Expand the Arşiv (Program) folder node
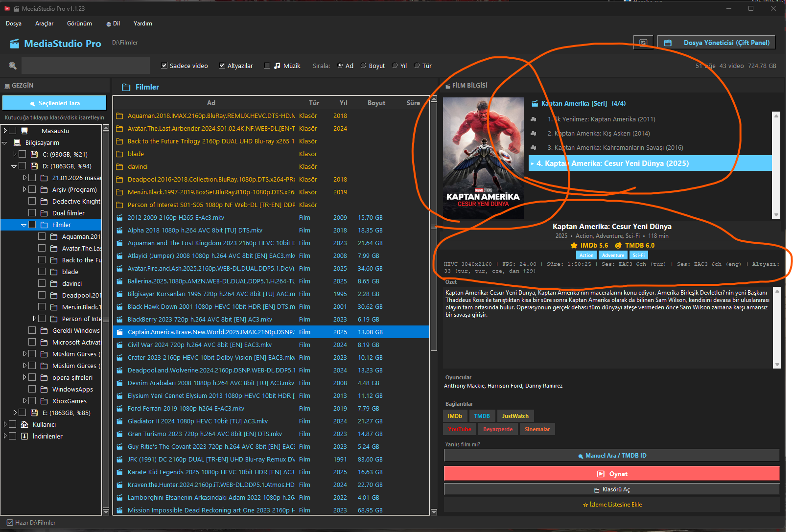 pos(24,189)
